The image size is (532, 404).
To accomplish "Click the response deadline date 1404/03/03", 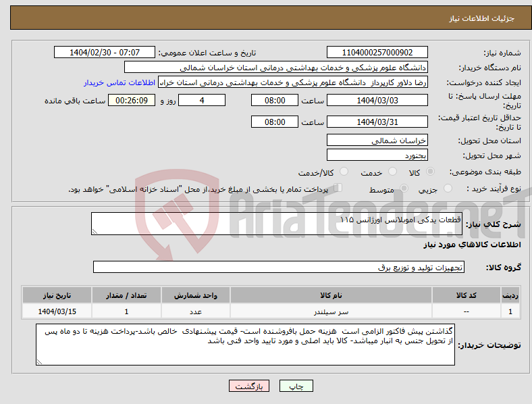I will coord(377,100).
